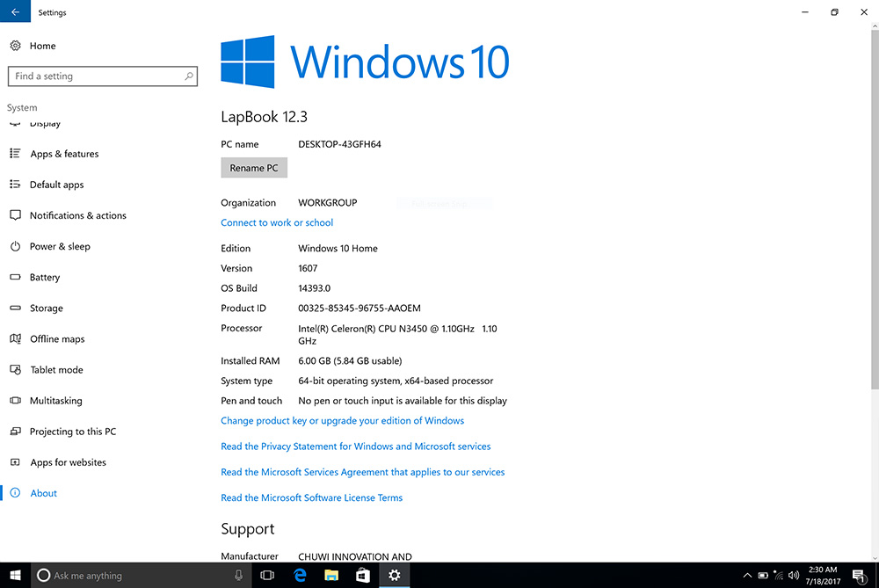Click the Apps & features list icon
The image size is (879, 588).
(x=15, y=153)
